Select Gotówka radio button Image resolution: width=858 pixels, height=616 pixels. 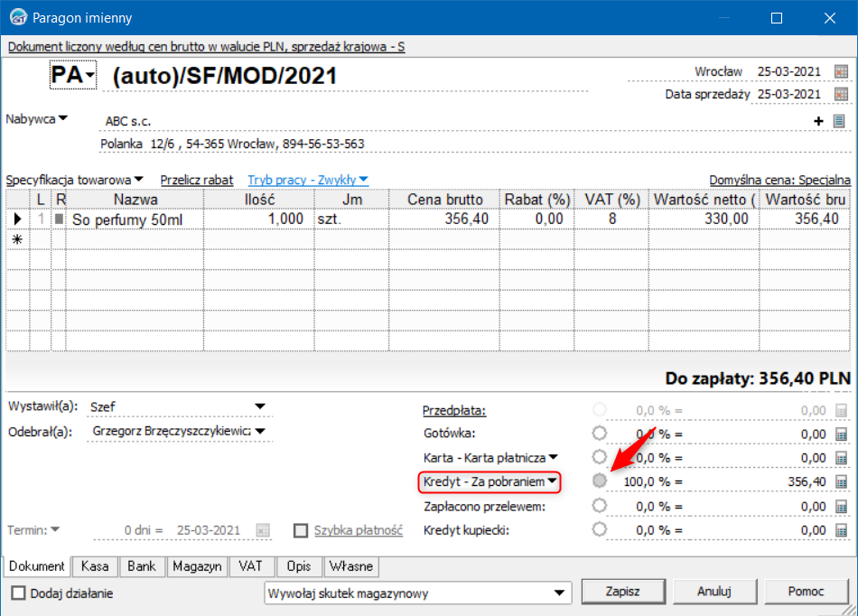pyautogui.click(x=600, y=434)
